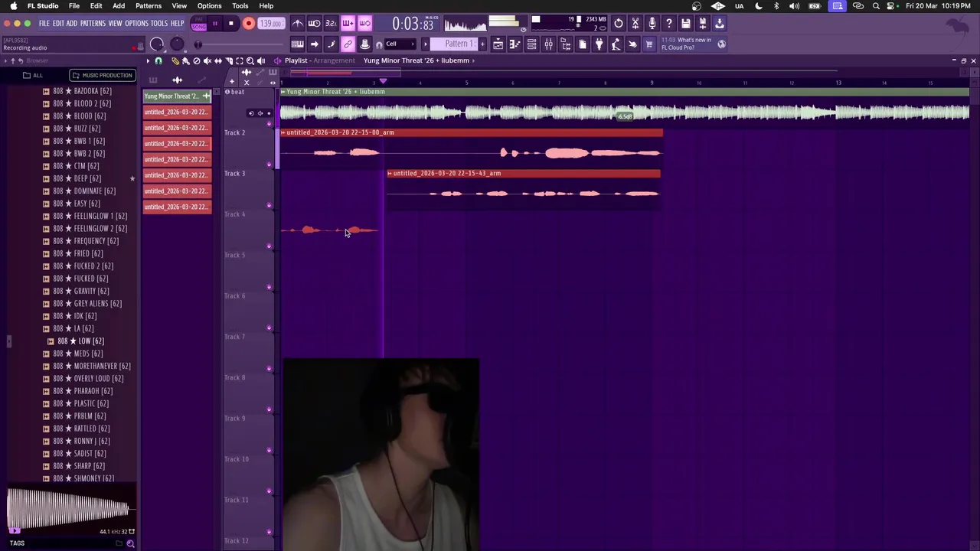980x551 pixels.
Task: Click the shopping cart store icon
Action: tap(649, 44)
